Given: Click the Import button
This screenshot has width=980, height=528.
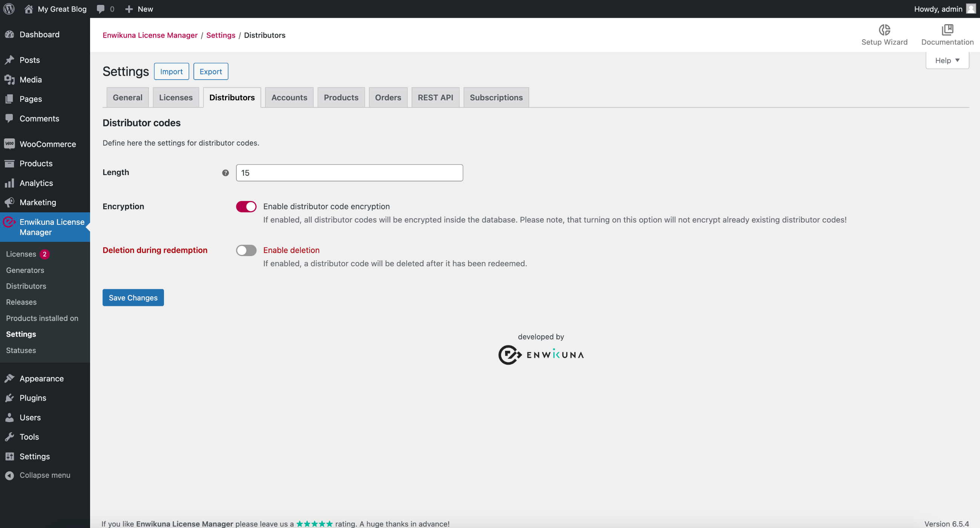Looking at the screenshot, I should coord(171,72).
